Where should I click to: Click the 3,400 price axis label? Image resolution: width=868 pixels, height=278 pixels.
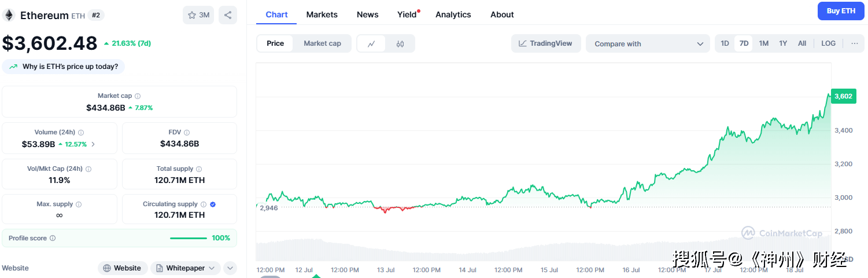click(x=843, y=130)
